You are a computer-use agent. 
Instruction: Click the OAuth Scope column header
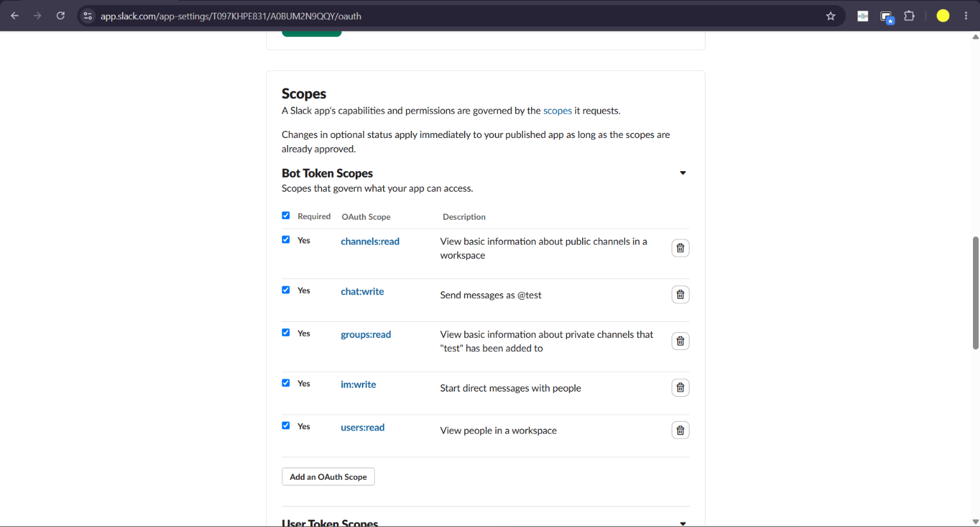[366, 217]
